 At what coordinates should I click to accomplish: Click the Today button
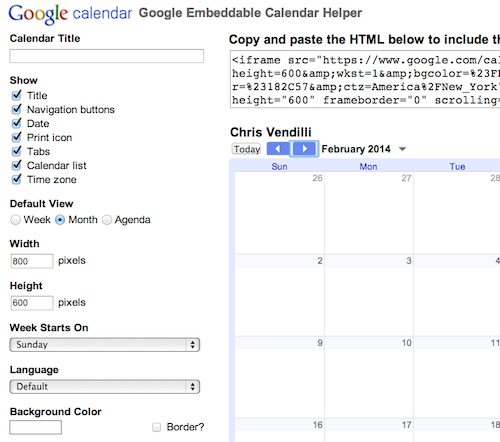coord(247,149)
